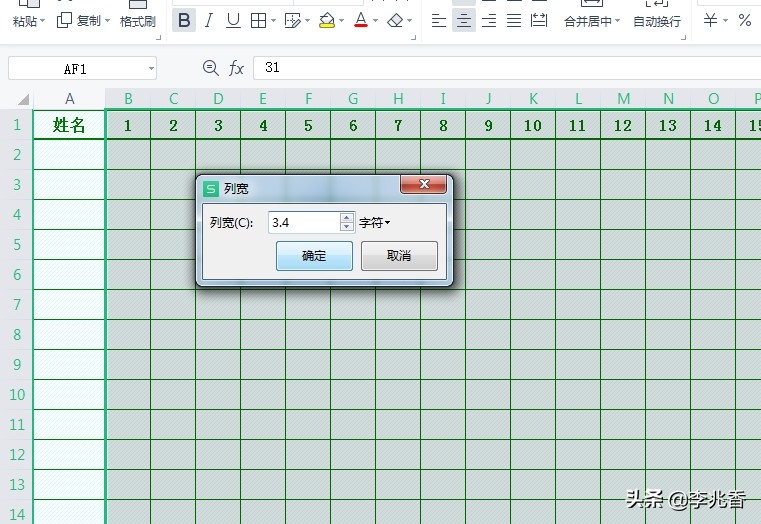761x524 pixels.
Task: Click the red font color icon
Action: [x=361, y=20]
